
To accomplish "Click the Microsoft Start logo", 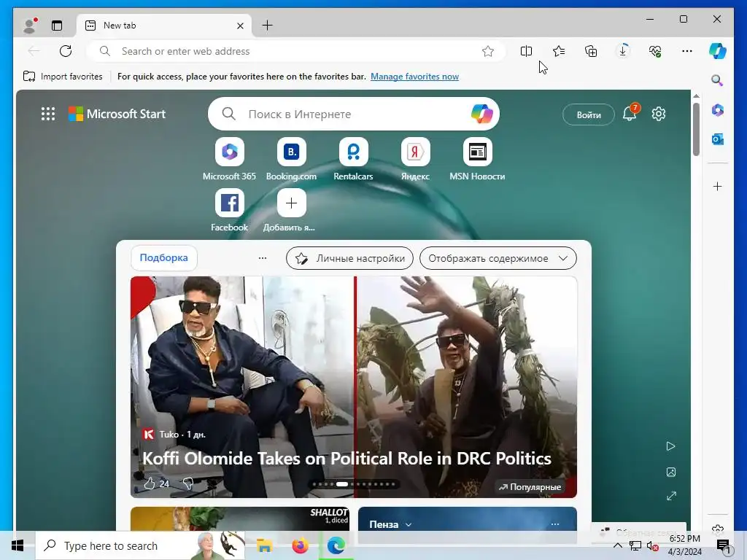I will click(117, 114).
